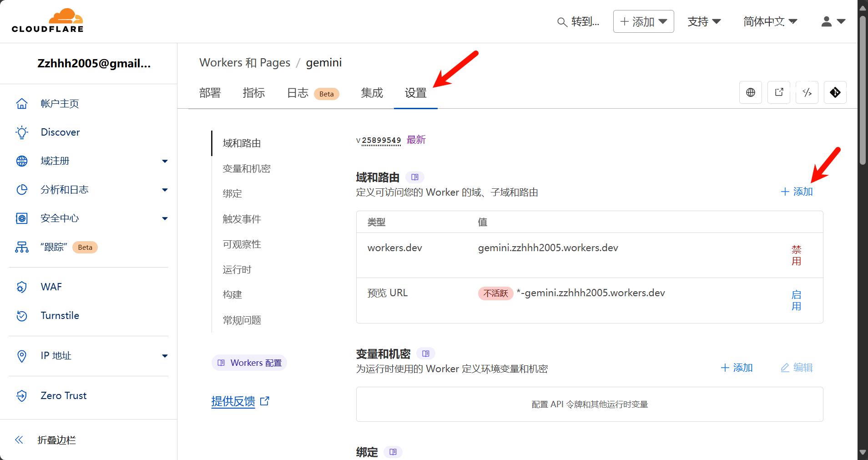Disable the workers.dev route with 禁用
Viewport: 868px width, 460px height.
(796, 255)
